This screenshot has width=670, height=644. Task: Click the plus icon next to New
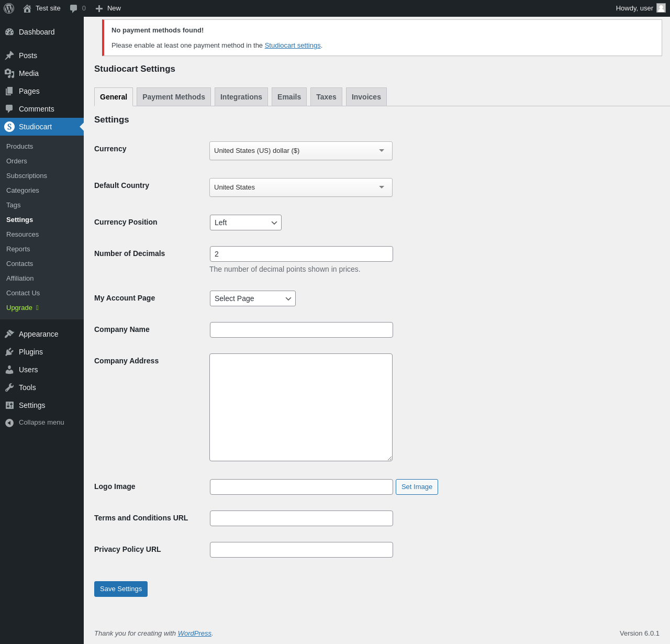point(99,8)
